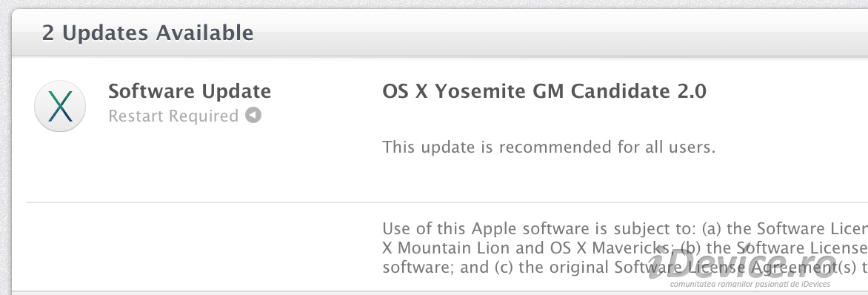Click the Mountain Lion mention in license text
This screenshot has width=868, height=295.
455,247
